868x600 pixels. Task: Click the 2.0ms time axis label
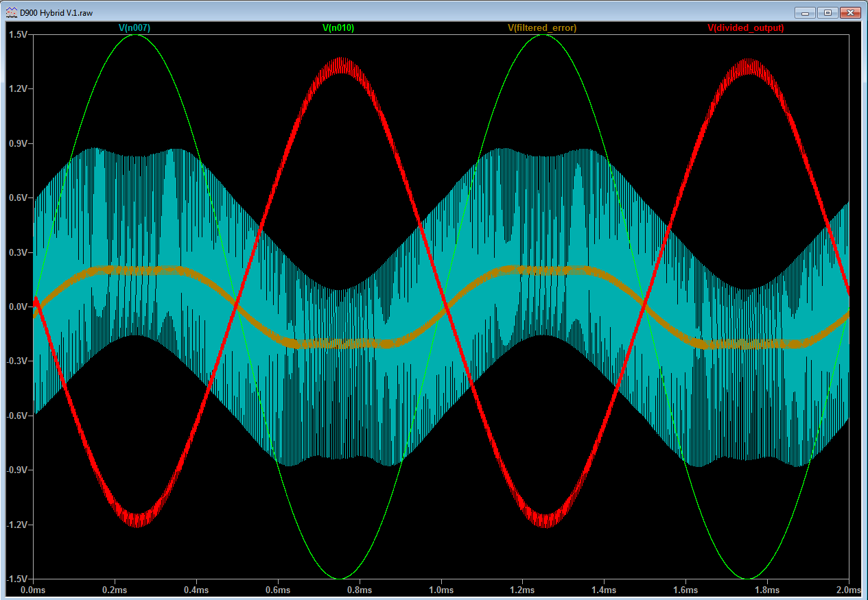[x=849, y=590]
